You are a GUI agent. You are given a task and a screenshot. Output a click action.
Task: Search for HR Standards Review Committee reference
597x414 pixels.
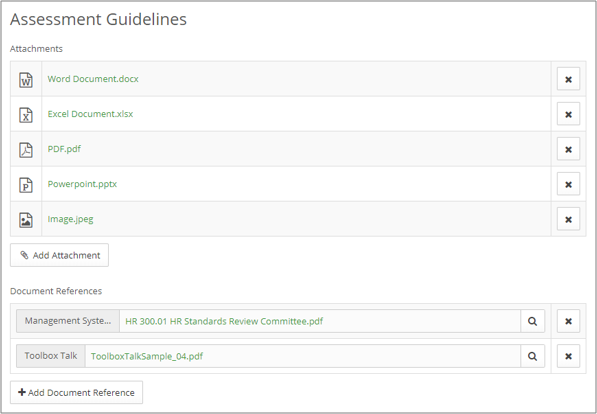point(532,321)
